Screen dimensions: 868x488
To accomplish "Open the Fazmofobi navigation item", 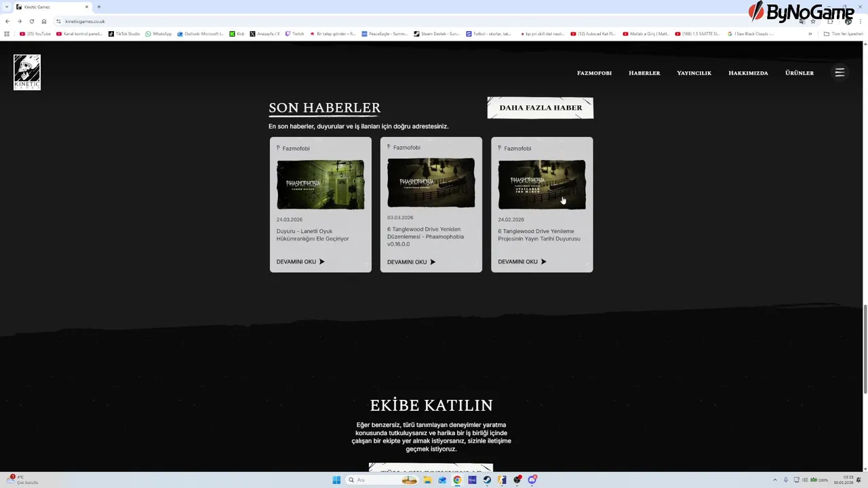I will point(594,73).
